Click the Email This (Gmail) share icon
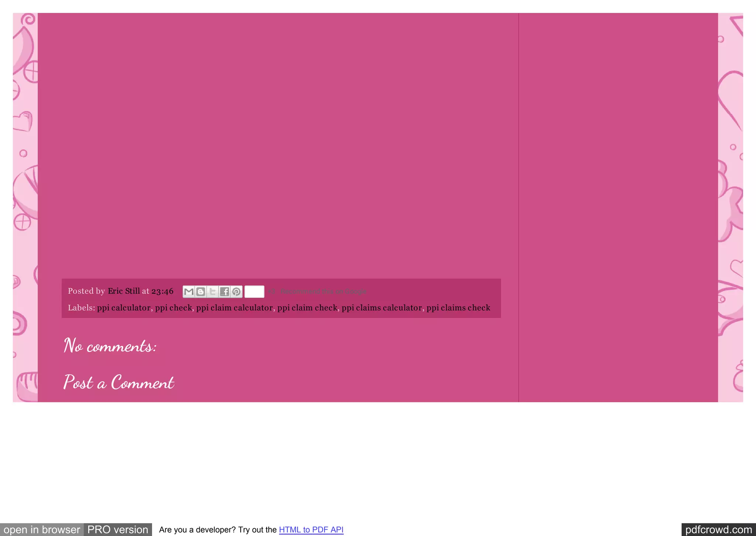The image size is (756, 536). pyautogui.click(x=189, y=292)
